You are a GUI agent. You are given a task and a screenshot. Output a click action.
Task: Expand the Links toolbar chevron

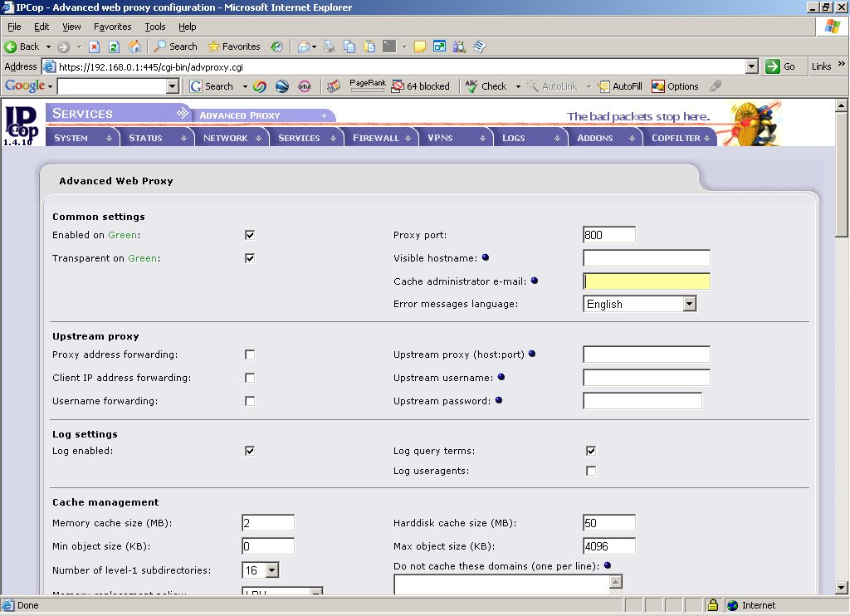(842, 64)
